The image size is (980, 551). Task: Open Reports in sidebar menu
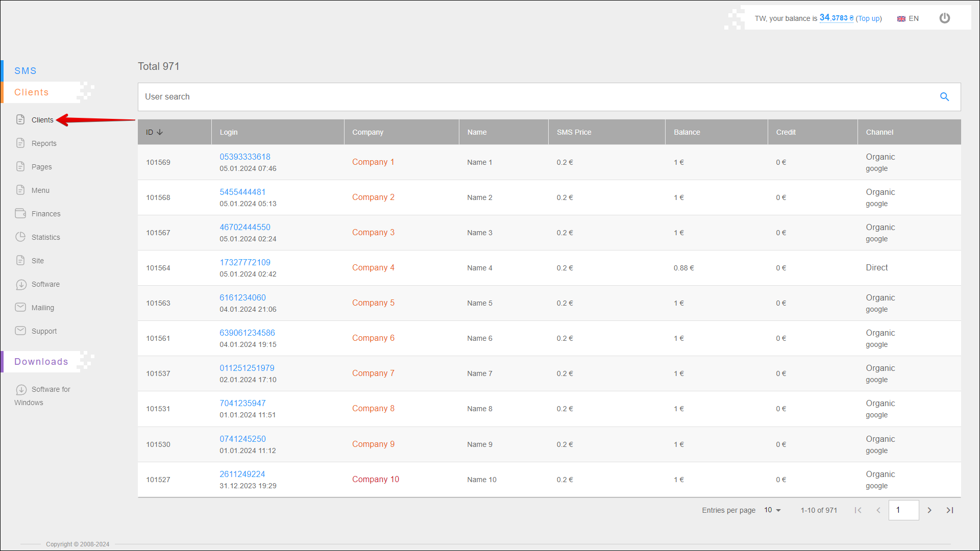click(44, 143)
